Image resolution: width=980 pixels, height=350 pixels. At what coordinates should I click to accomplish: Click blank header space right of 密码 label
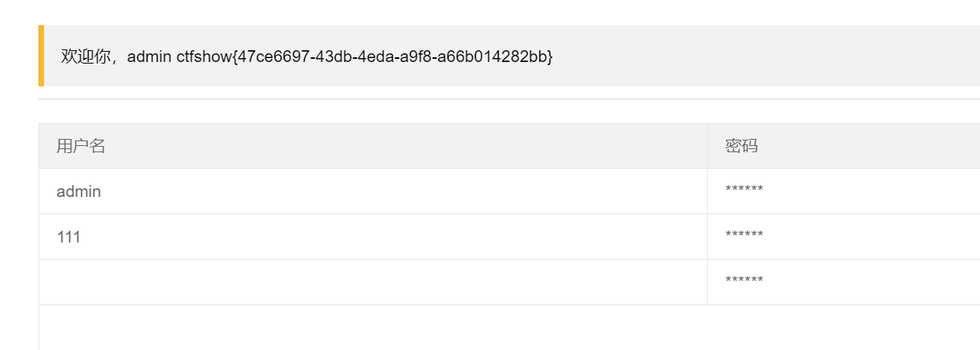click(869, 146)
